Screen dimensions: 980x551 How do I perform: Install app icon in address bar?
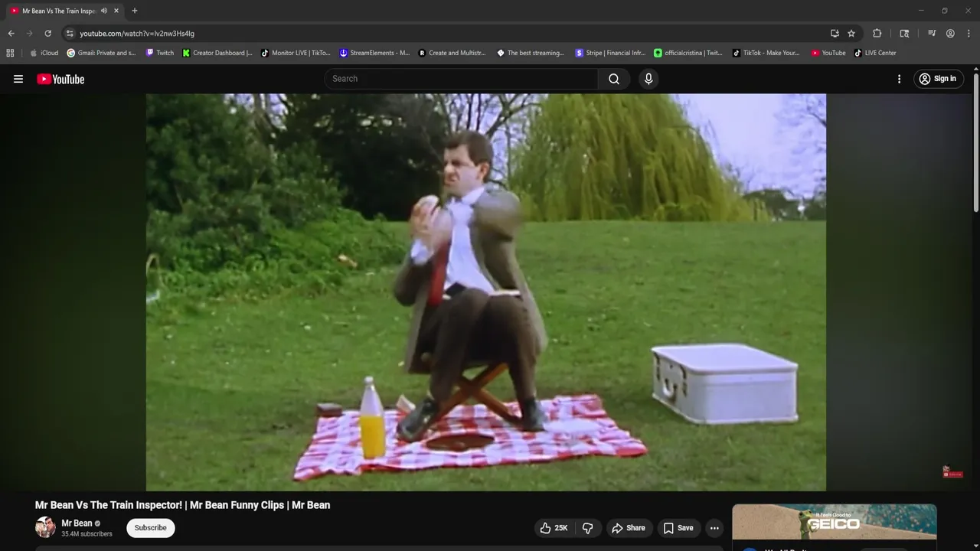pos(835,34)
